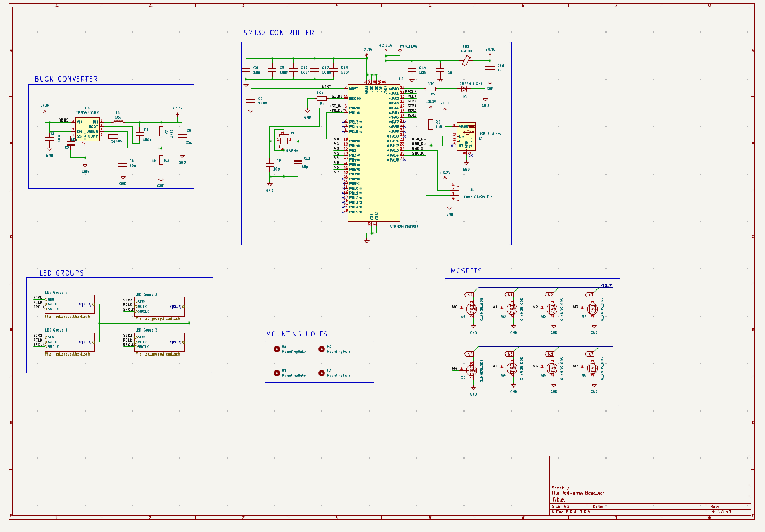
Task: Select capacitor C6 10u
Action: [246, 70]
